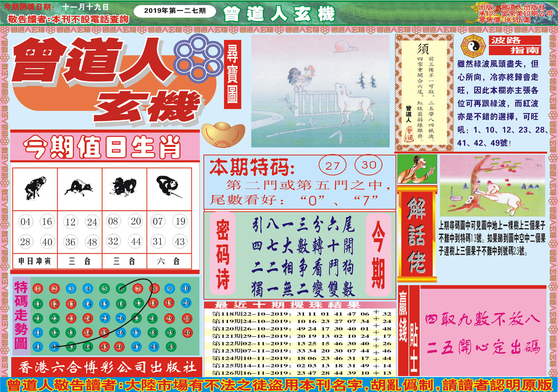Open the pig under fruit tree picture
Viewport: 558px width, 392px height.
coord(492,186)
